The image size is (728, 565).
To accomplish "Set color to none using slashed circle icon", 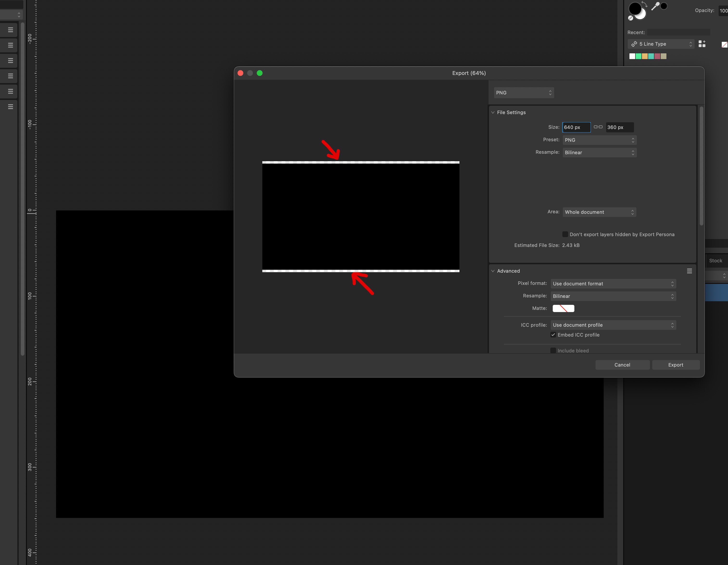I will point(630,18).
